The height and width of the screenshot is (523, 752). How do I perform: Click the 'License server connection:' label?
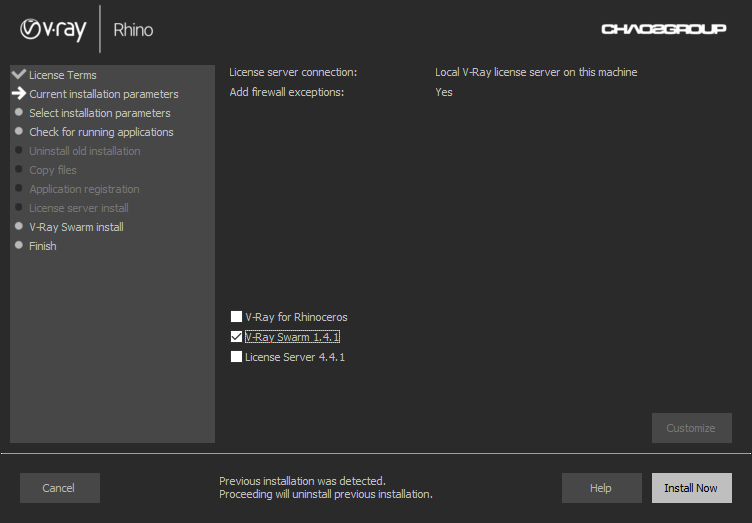point(293,72)
